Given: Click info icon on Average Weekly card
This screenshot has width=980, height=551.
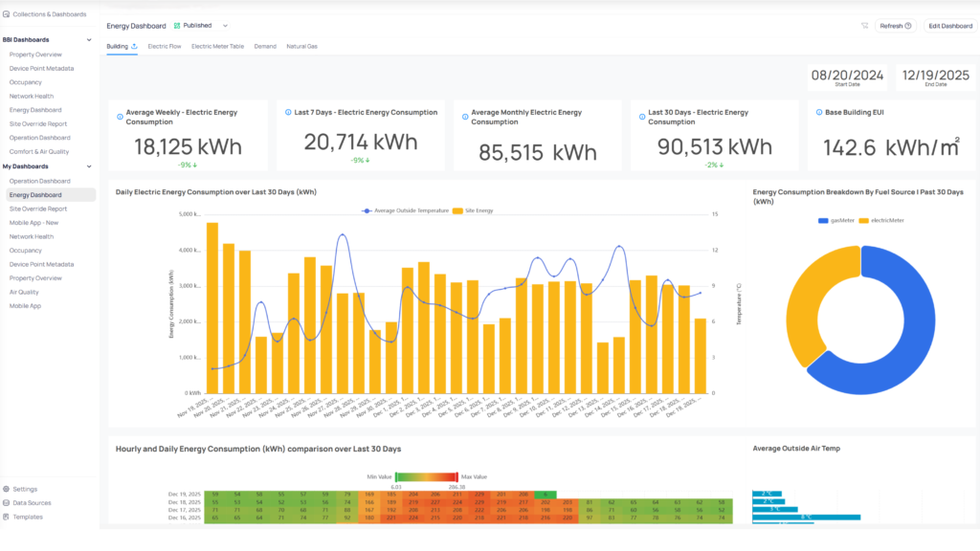Looking at the screenshot, I should click(x=120, y=117).
